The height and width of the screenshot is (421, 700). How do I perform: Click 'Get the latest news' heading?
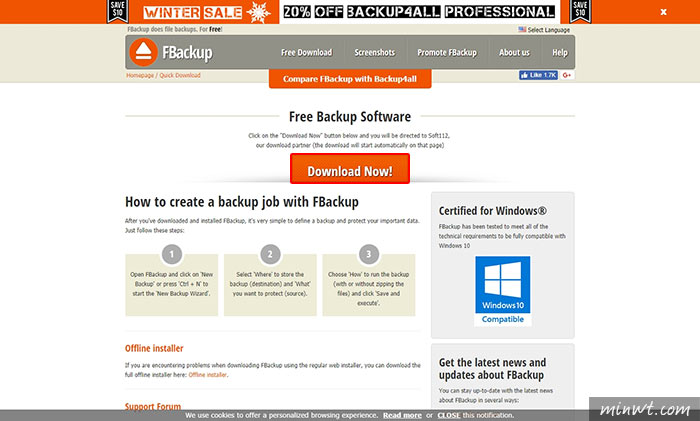click(492, 369)
